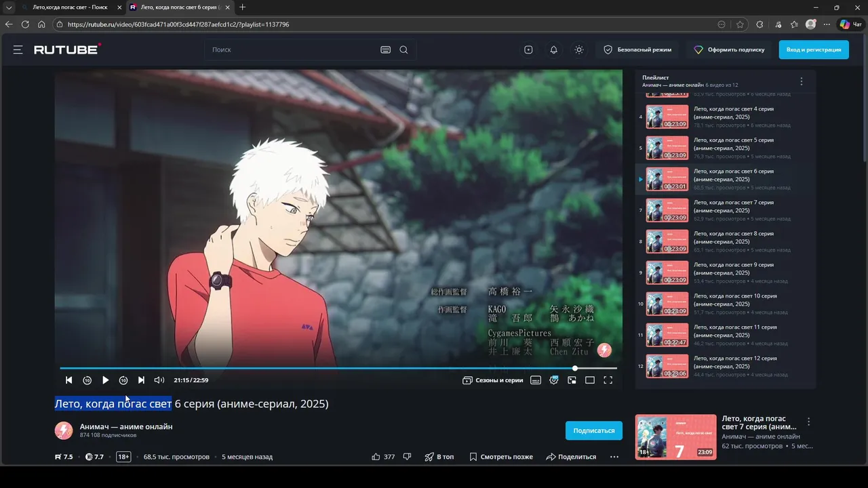
Task: Toggle the light/dark theme sun icon
Action: point(578,49)
